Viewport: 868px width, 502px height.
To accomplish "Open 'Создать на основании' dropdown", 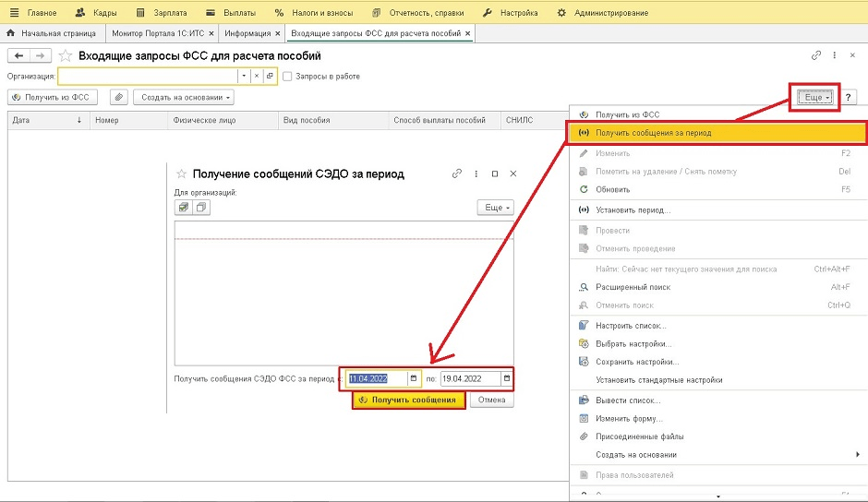I will [x=183, y=97].
